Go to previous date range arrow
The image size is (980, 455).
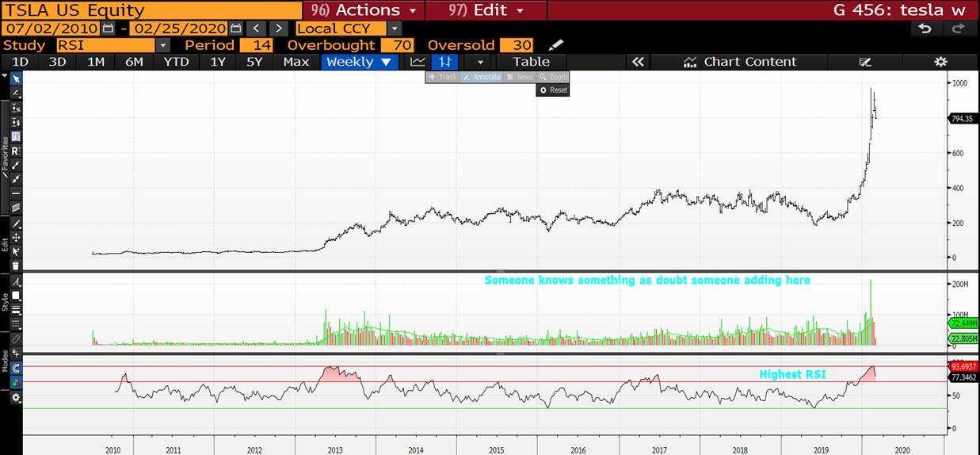tap(257, 29)
